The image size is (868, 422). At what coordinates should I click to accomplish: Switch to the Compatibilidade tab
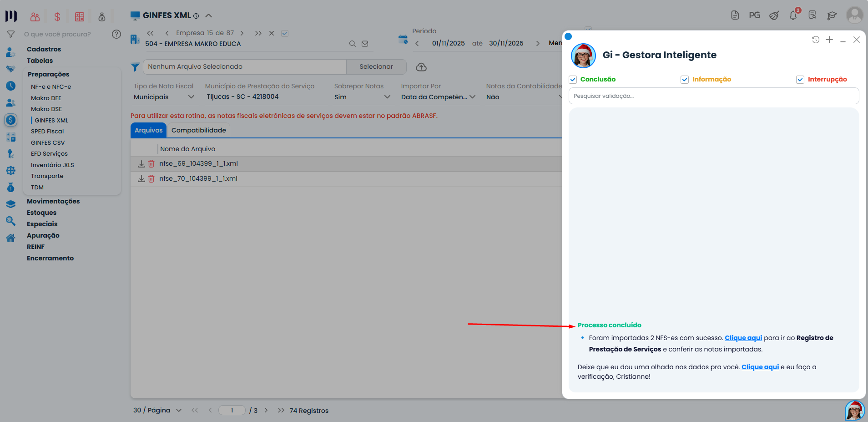point(199,130)
